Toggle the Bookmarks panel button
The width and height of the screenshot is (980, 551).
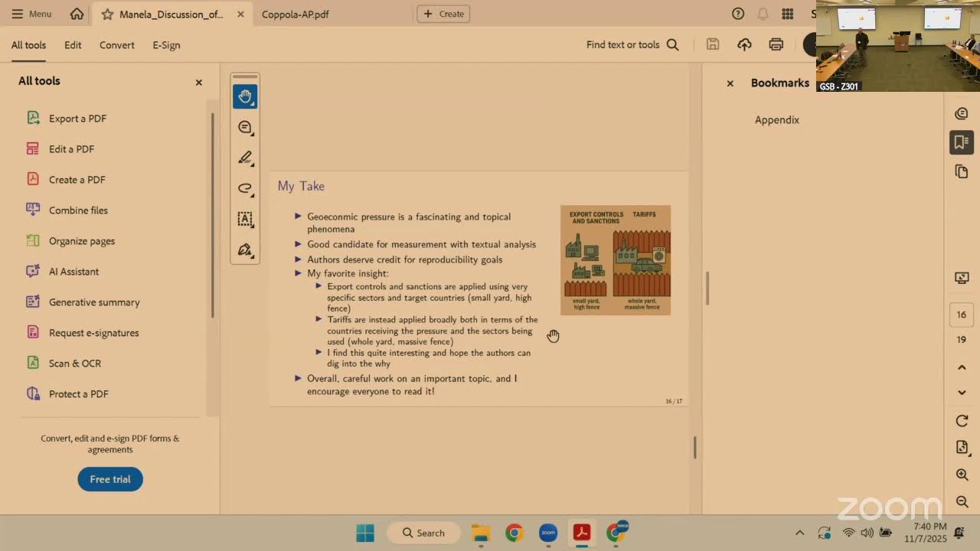click(962, 142)
